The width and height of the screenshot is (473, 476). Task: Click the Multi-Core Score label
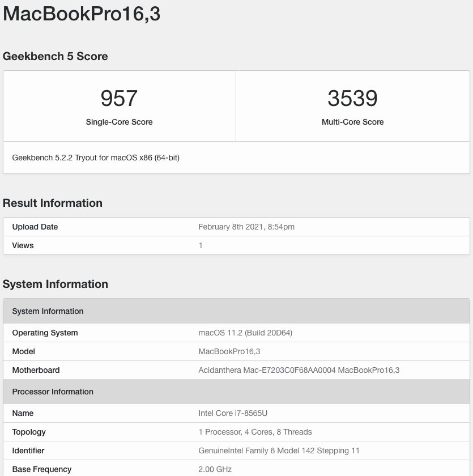(x=352, y=122)
